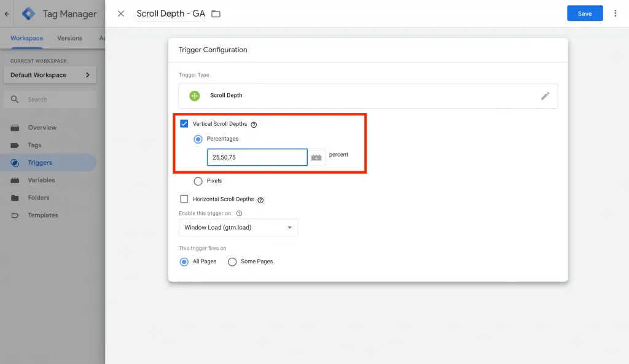The width and height of the screenshot is (629, 364).
Task: Edit the trigger name Scroll Depth - GA
Action: [x=171, y=14]
